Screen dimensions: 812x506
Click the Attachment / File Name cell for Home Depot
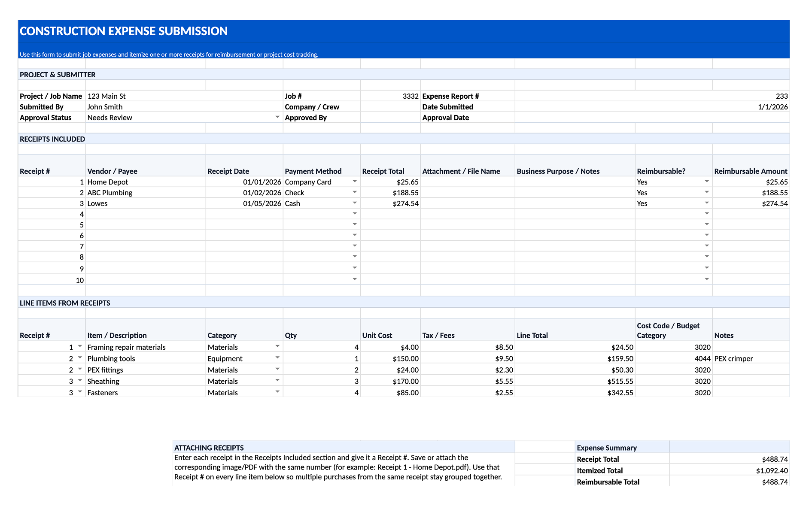tap(468, 182)
